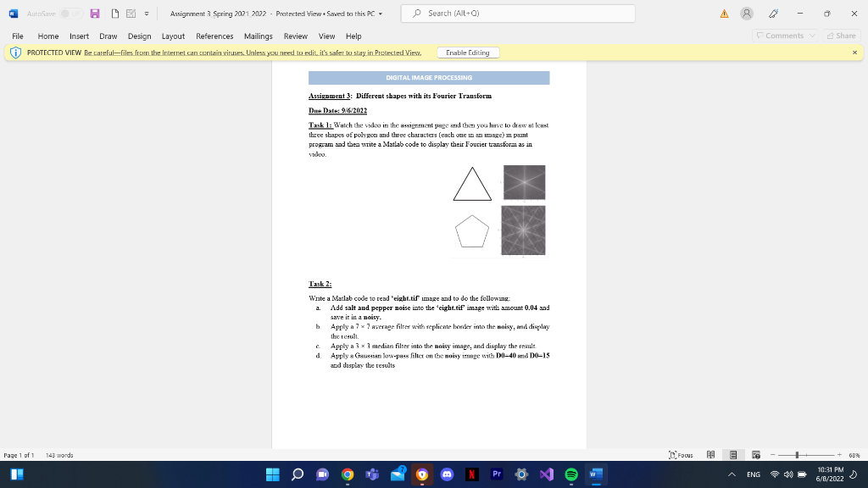Dismiss the Protected View bar with its X
This screenshot has width=868, height=488.
(854, 52)
